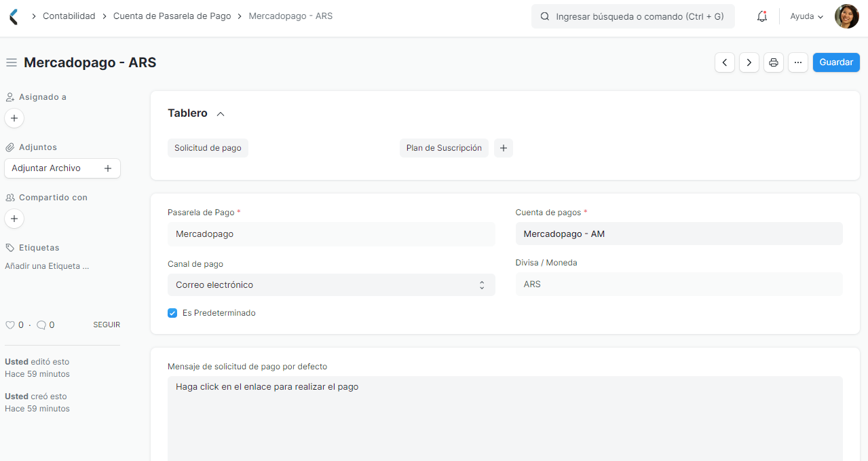Click the ERPNext home logo icon
This screenshot has height=461, width=868.
click(14, 16)
